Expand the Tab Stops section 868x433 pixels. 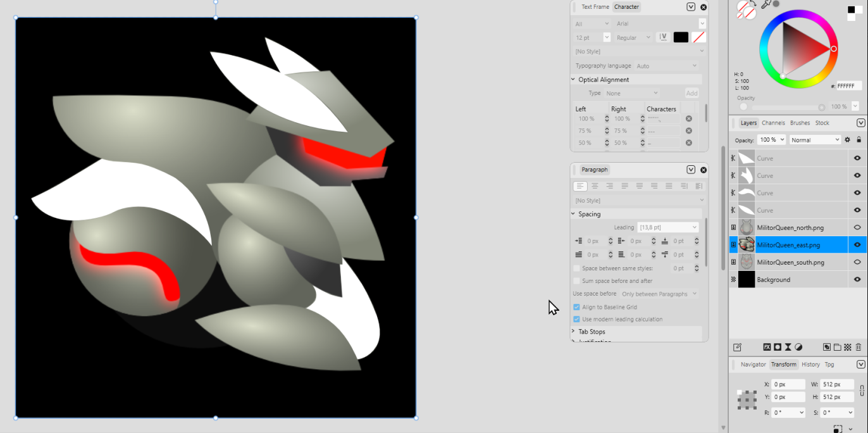point(573,332)
